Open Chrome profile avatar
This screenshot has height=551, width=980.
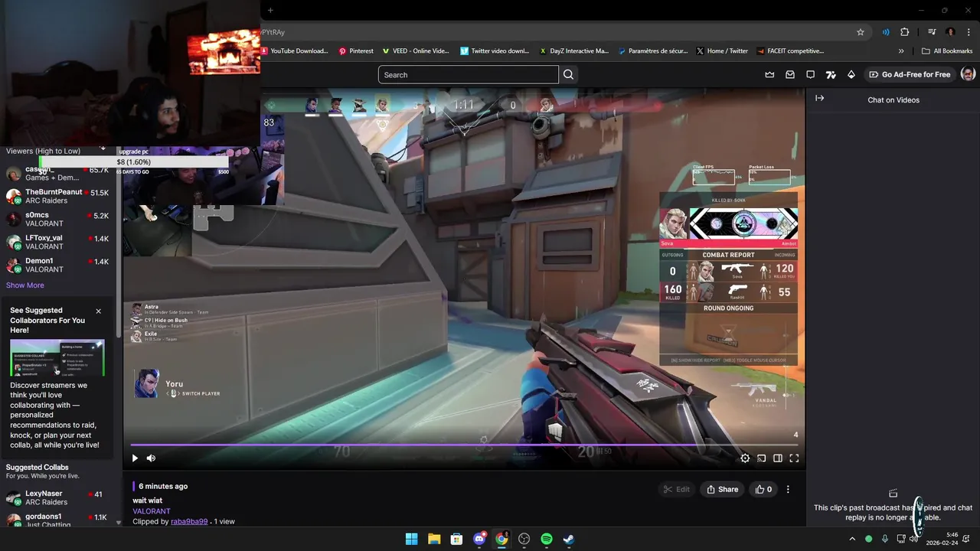[x=950, y=32]
